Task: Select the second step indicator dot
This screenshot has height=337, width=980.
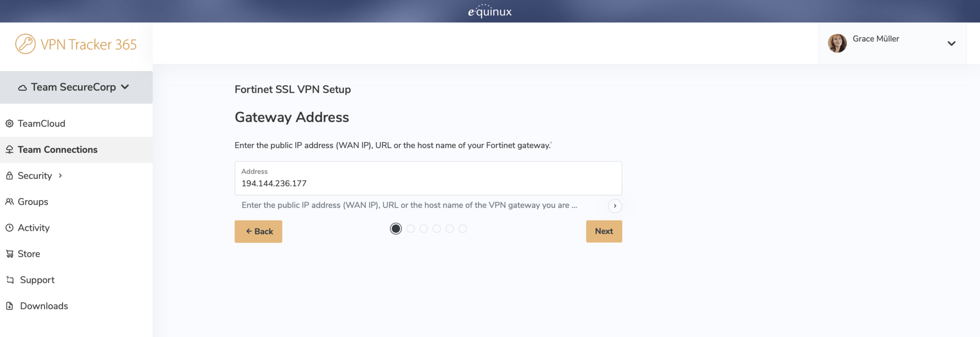Action: [x=411, y=229]
